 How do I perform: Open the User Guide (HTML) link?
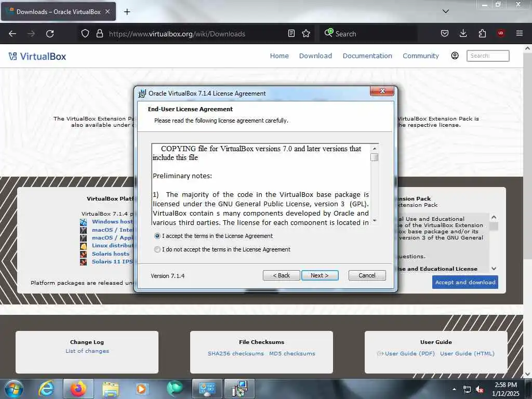point(467,353)
